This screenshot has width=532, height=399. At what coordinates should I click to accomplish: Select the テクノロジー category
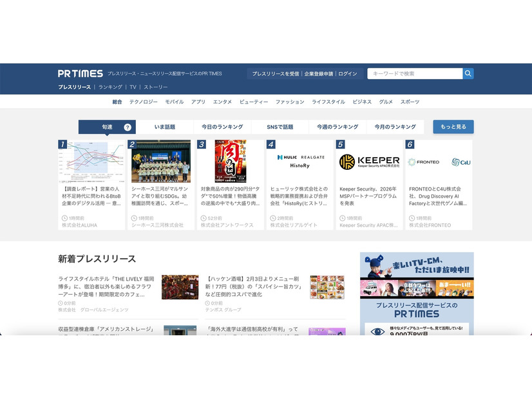point(143,102)
